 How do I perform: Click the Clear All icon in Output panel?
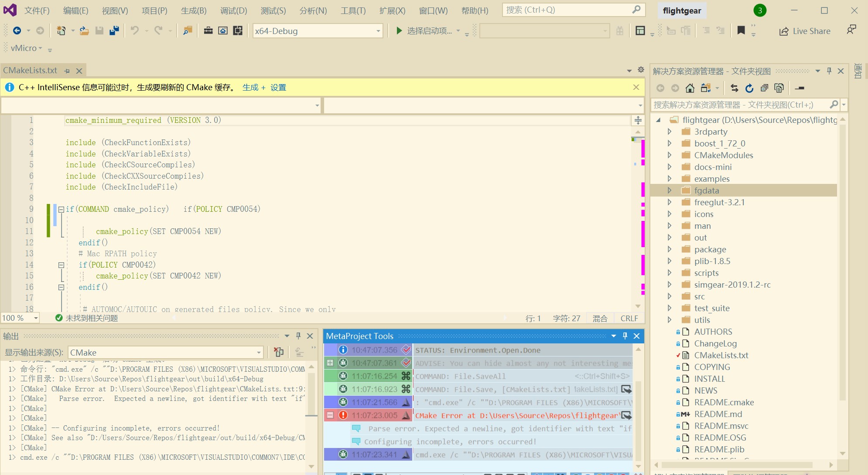(x=279, y=352)
